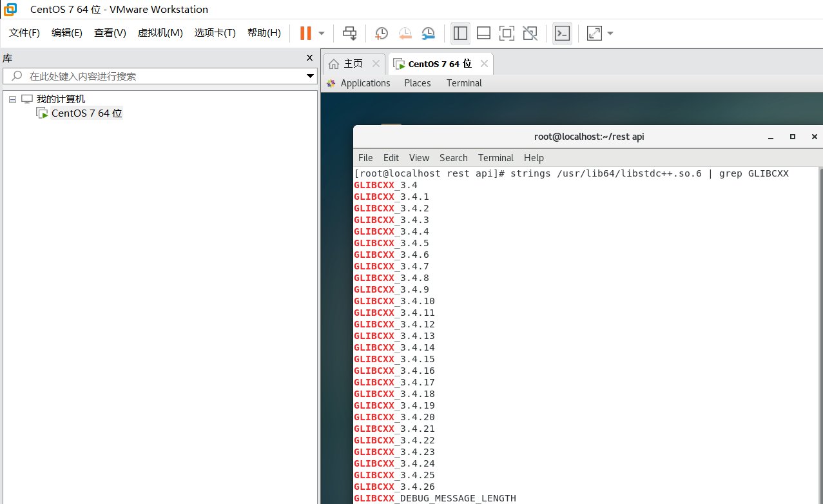
Task: Switch to Unity mode
Action: point(529,33)
